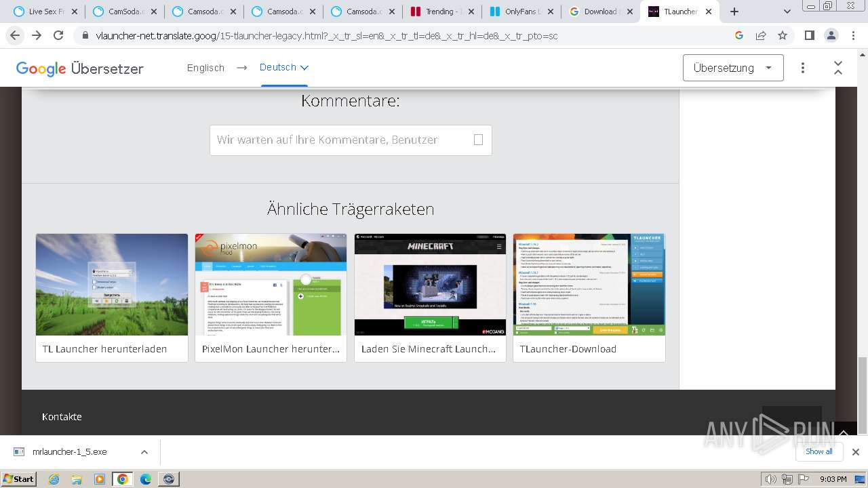
Task: Open Microsoft Edge taskbar icon
Action: tap(145, 479)
